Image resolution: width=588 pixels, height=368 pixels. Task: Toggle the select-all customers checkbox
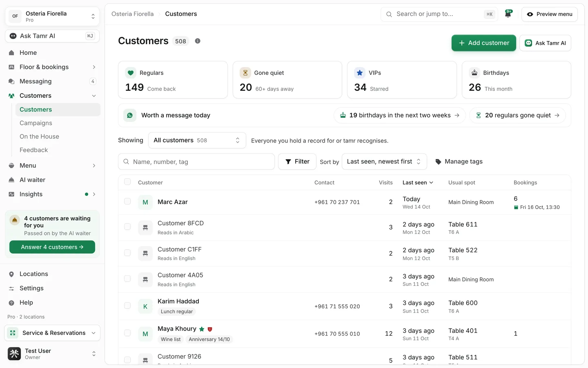127,182
